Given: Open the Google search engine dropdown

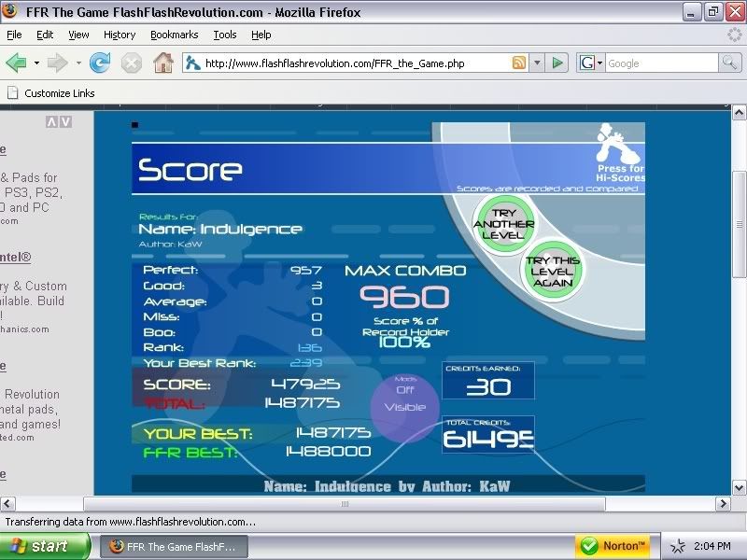Looking at the screenshot, I should pyautogui.click(x=590, y=63).
